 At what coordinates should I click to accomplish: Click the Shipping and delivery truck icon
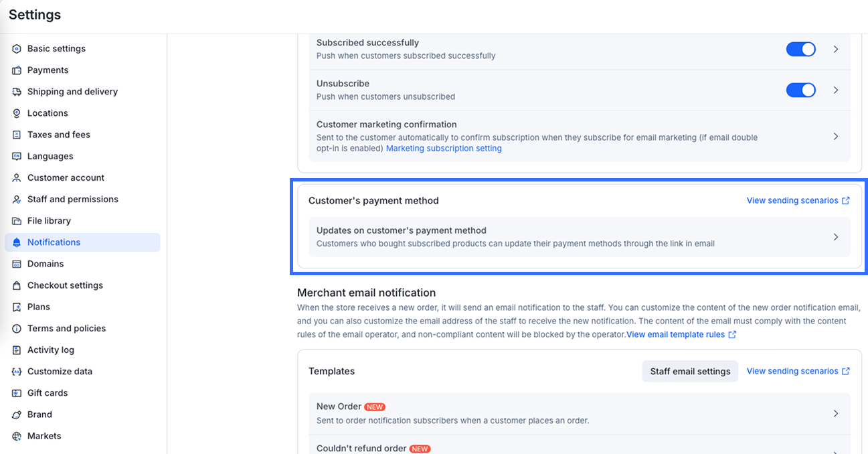pyautogui.click(x=17, y=92)
